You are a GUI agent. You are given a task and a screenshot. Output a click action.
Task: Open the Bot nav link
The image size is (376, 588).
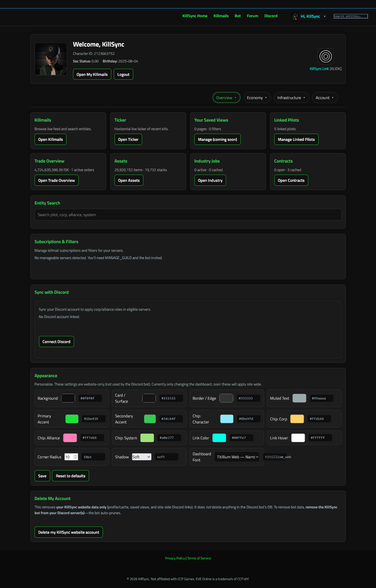point(238,16)
